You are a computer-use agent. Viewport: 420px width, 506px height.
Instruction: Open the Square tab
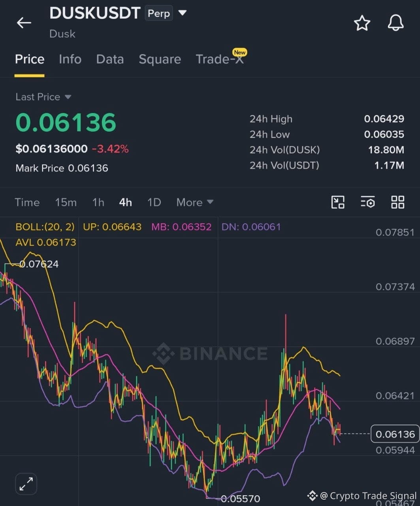click(x=160, y=59)
